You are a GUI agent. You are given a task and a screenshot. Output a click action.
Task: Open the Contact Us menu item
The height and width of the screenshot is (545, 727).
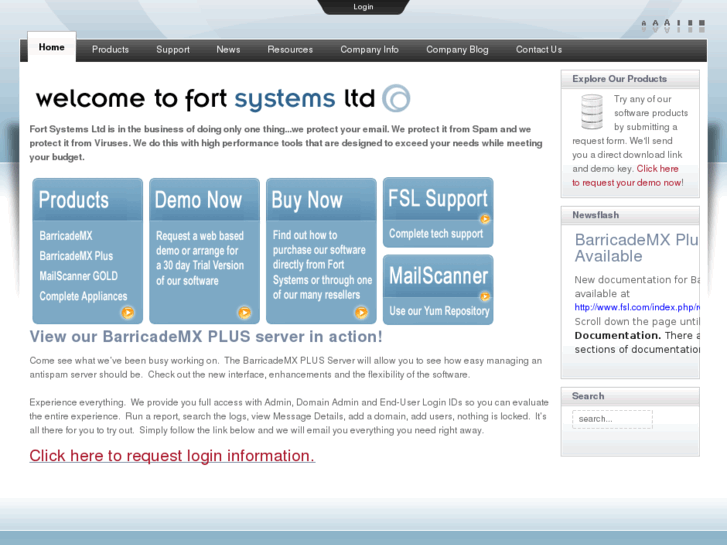tap(539, 50)
